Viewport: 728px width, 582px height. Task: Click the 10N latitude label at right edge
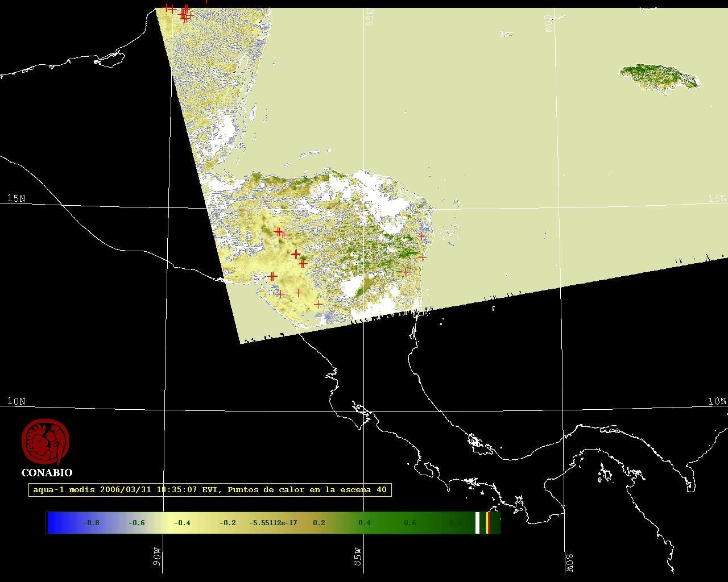717,401
